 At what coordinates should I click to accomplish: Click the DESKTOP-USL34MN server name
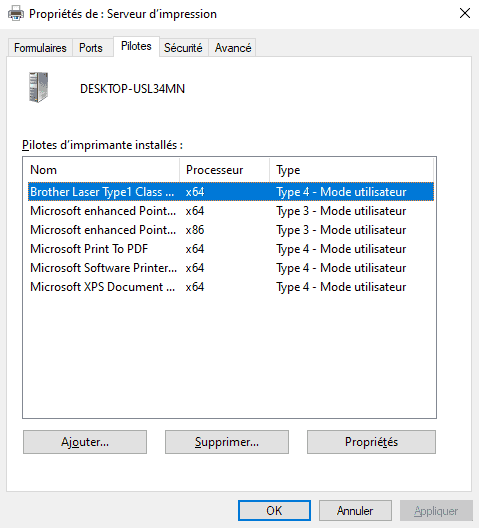(132, 89)
